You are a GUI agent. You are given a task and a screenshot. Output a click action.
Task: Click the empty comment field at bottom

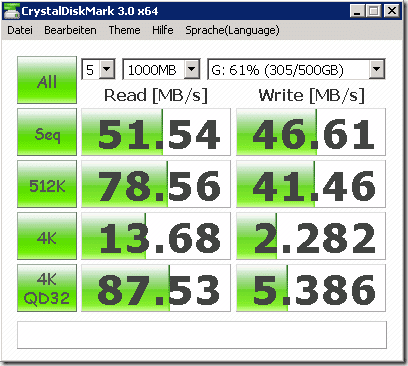(202, 335)
